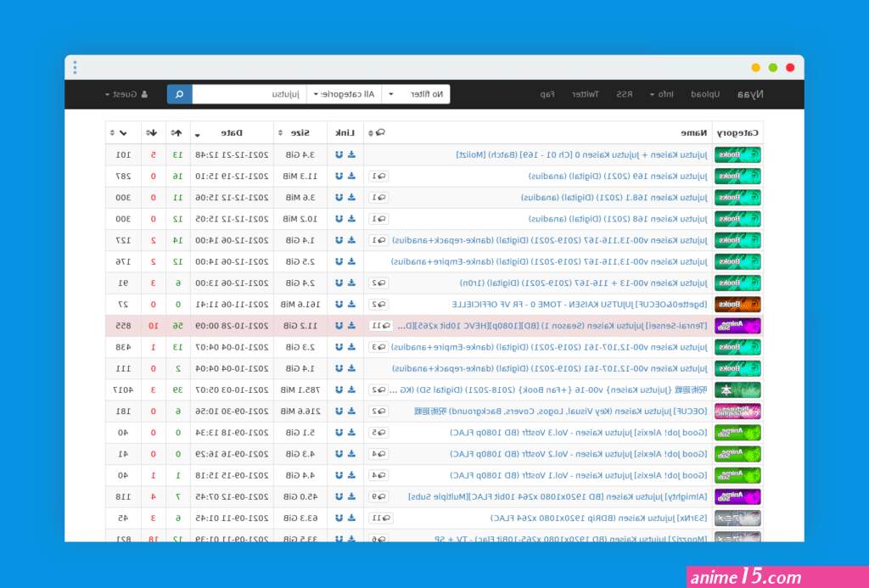869x588 pixels.
Task: Open the Fap navbar link
Action: (x=547, y=94)
